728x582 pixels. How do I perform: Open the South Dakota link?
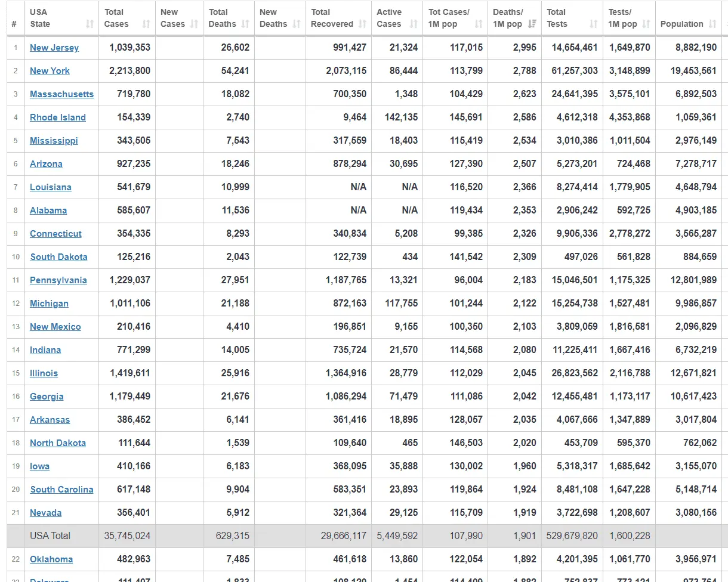[58, 257]
